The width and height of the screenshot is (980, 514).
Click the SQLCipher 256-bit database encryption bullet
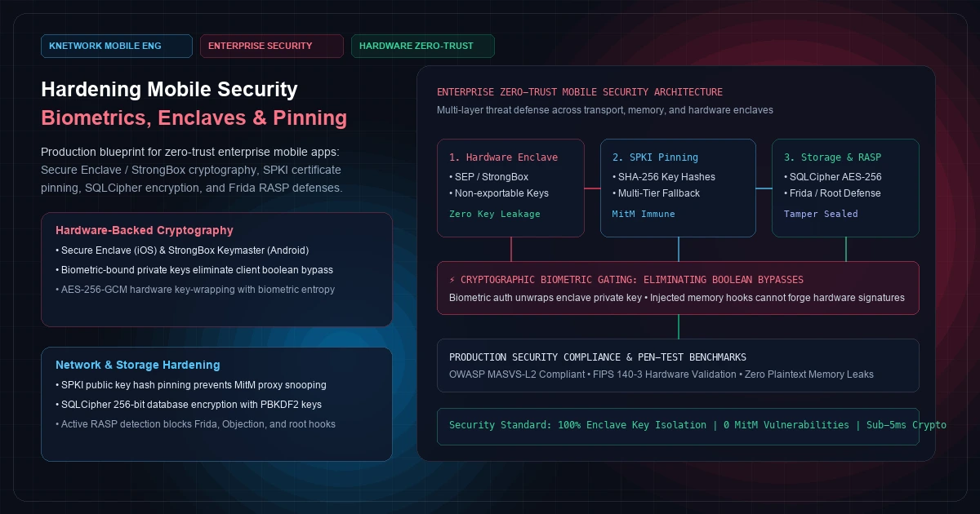point(189,405)
